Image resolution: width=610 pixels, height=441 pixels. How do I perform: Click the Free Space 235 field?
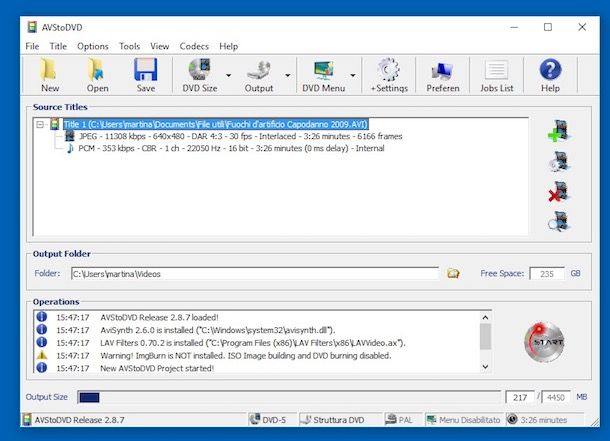[x=547, y=273]
